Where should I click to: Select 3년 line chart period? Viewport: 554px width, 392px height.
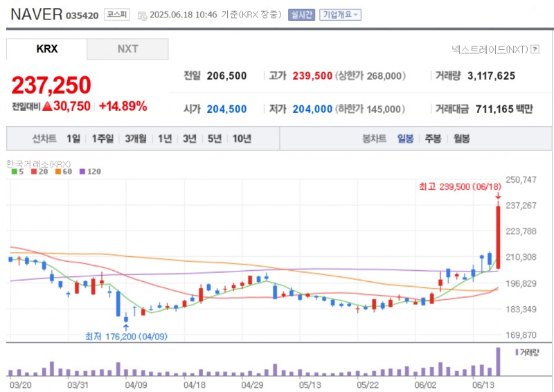point(190,139)
